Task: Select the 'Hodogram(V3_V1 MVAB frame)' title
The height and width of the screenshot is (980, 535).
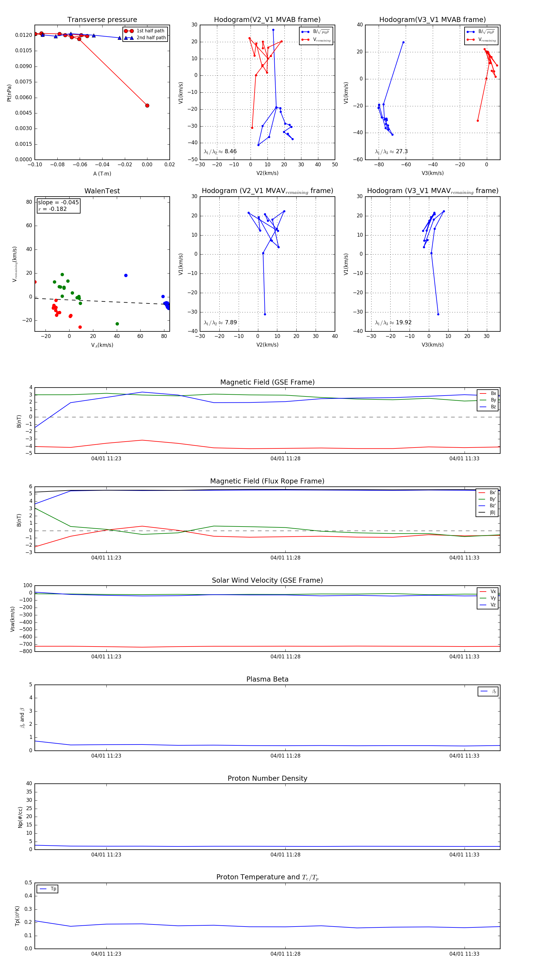Action: [x=432, y=20]
